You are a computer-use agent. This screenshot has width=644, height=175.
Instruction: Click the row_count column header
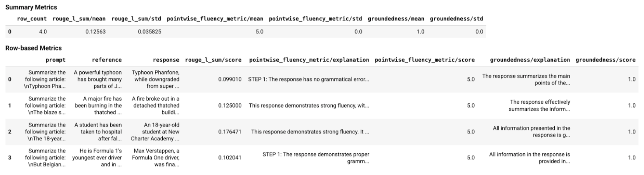32,19
